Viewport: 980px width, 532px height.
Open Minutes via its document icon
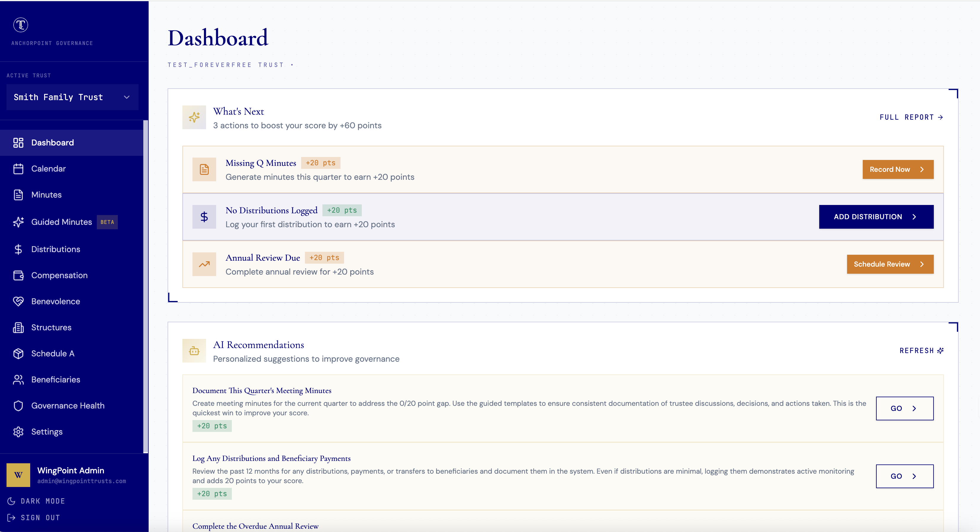tap(19, 194)
